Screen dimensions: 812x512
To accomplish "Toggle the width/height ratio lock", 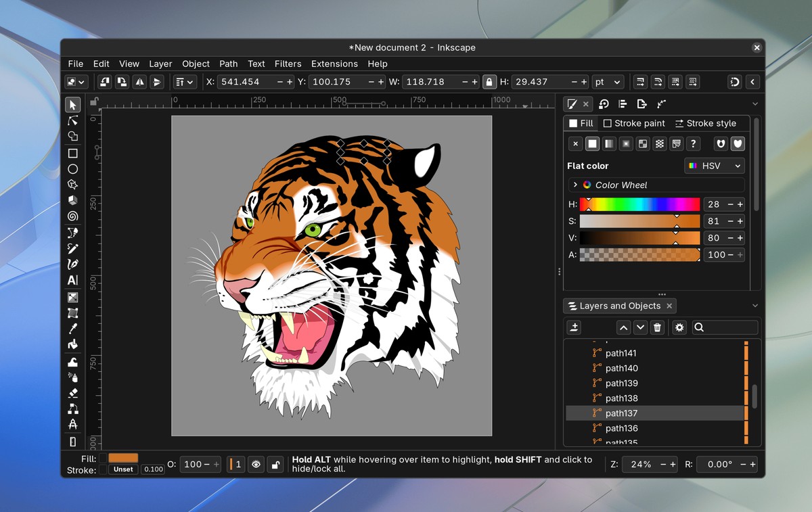I will click(489, 82).
